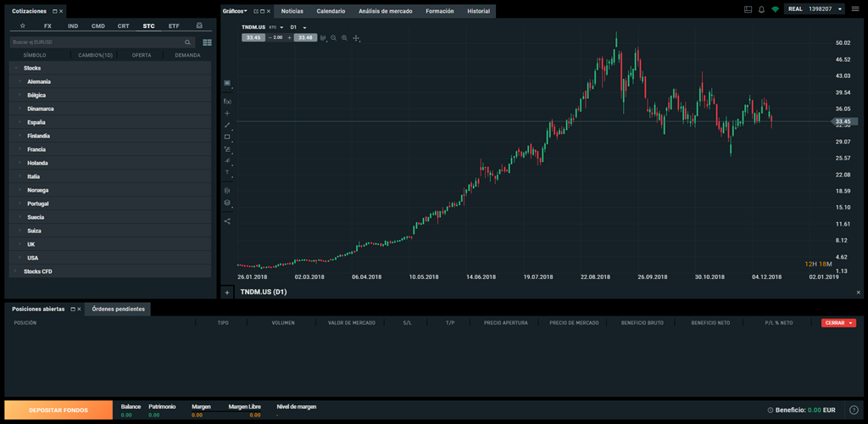Select the chart type candlestick icon in toolbar

point(323,38)
